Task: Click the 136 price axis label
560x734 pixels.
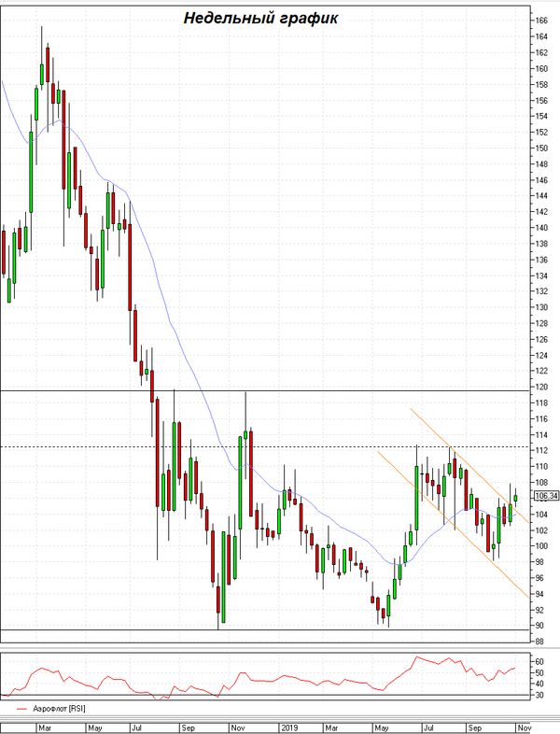Action: 541,260
